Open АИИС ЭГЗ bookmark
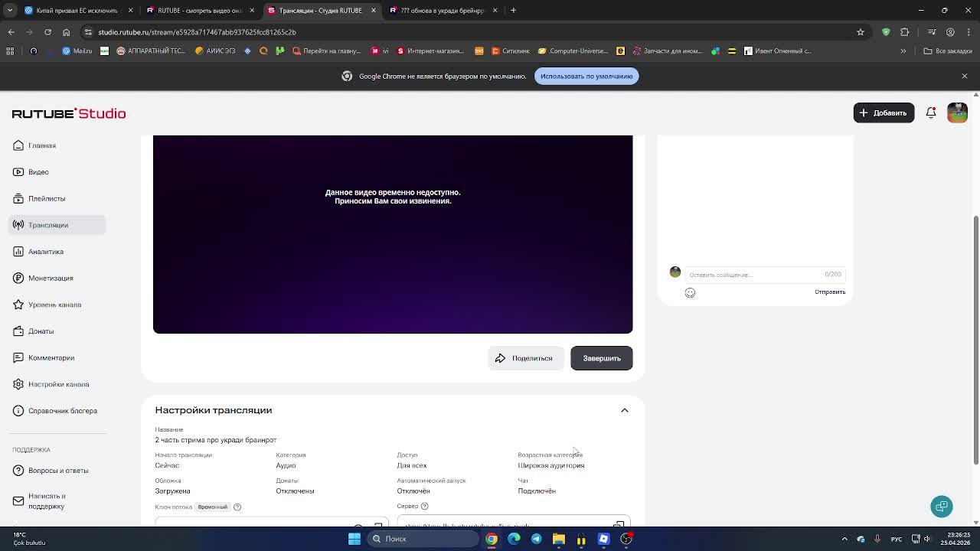This screenshot has height=551, width=980. pos(215,51)
